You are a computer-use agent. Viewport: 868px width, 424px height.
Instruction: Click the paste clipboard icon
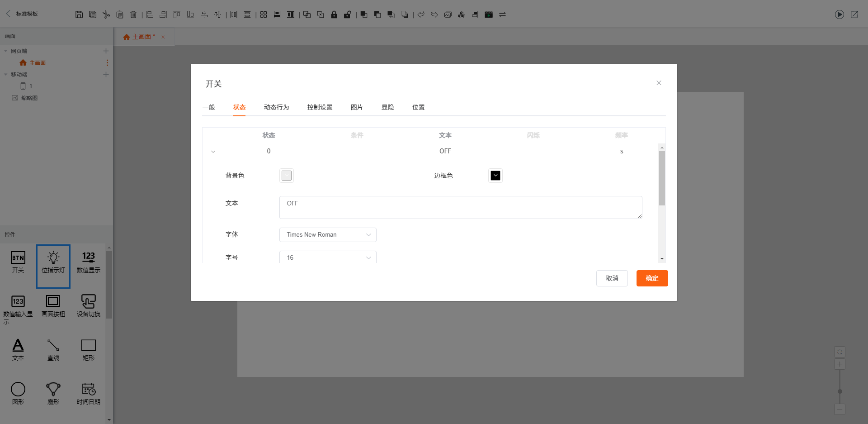[x=120, y=14]
